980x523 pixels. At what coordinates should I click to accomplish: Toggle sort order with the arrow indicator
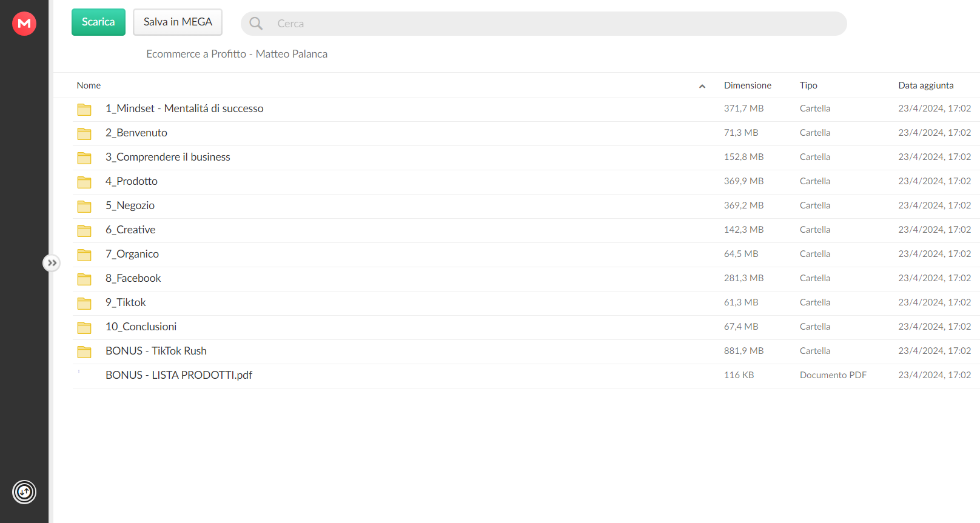click(702, 86)
